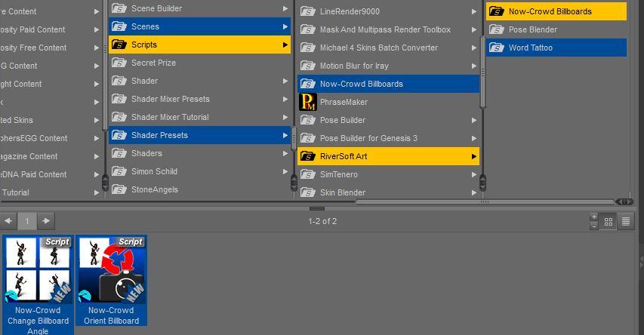Click Michael 4 Skins Batch Converter folder icon

tap(307, 48)
